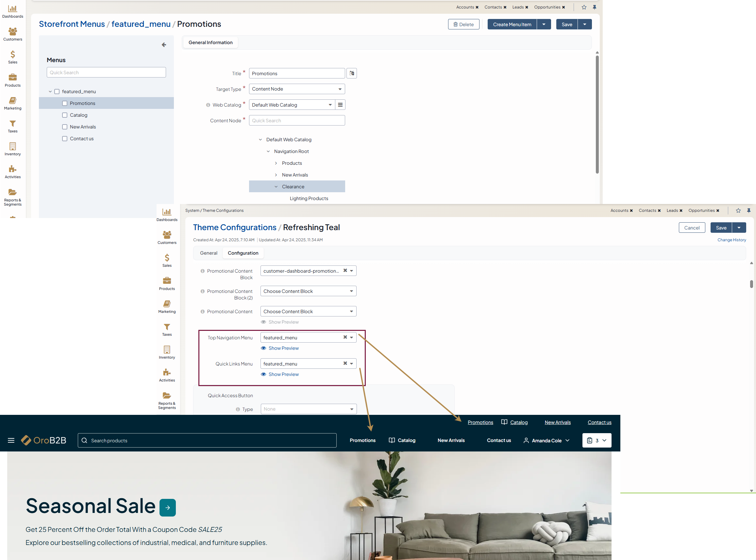Collapse the Clearance node in the content tree

(276, 187)
